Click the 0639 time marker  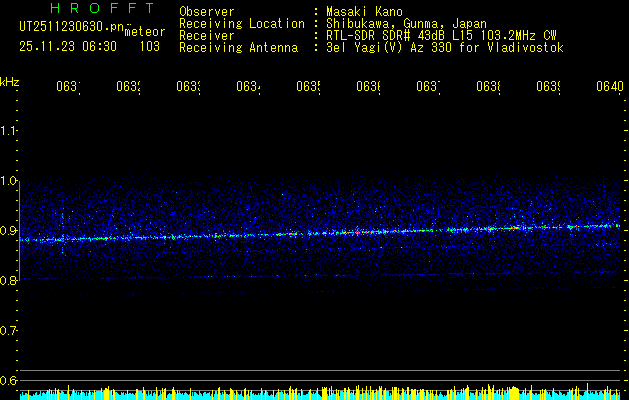(548, 87)
